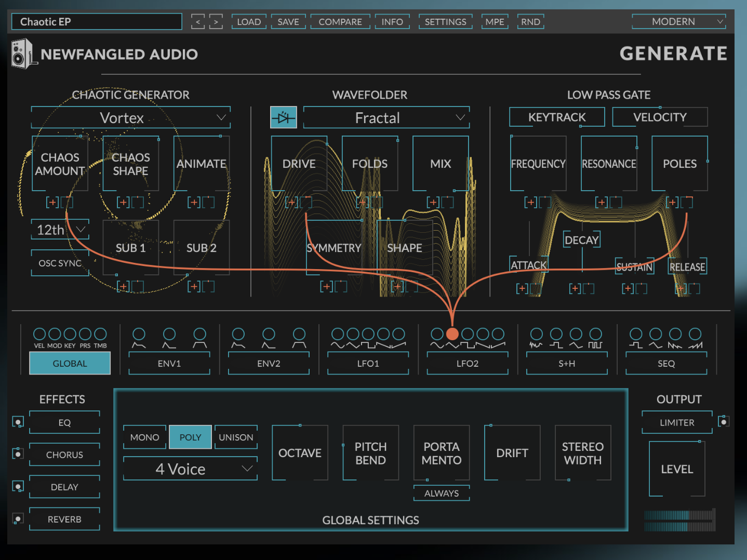This screenshot has height=560, width=747.
Task: Click the plus icon below FREQUENCY
Action: [x=530, y=202]
